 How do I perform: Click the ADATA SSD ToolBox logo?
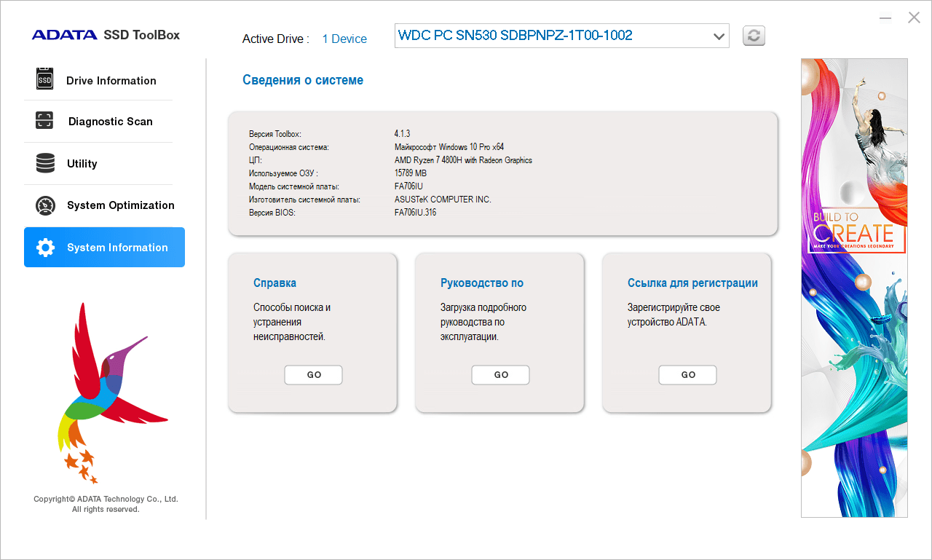[x=106, y=35]
